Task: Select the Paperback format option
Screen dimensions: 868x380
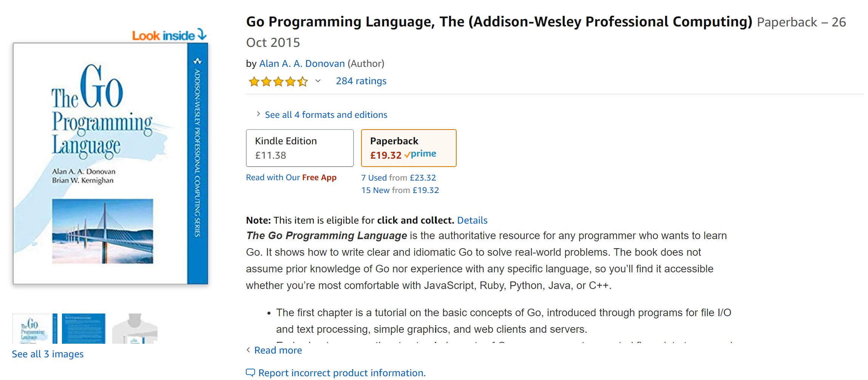Action: 408,148
